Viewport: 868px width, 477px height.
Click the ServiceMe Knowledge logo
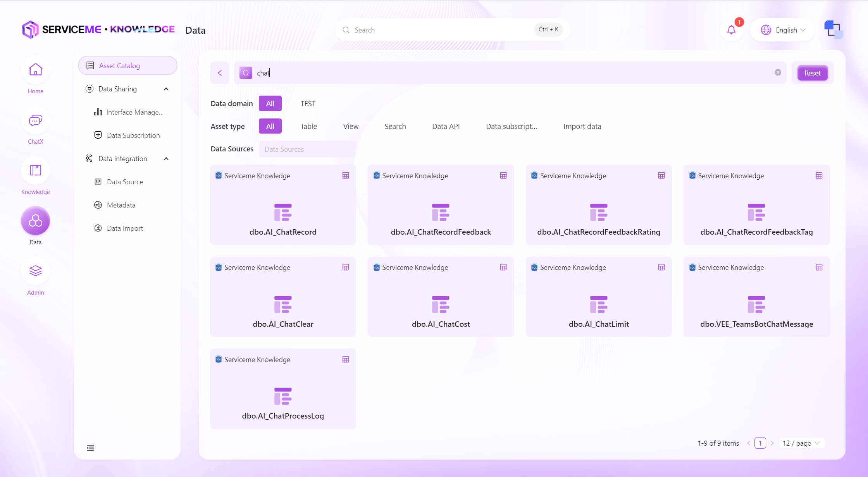98,29
